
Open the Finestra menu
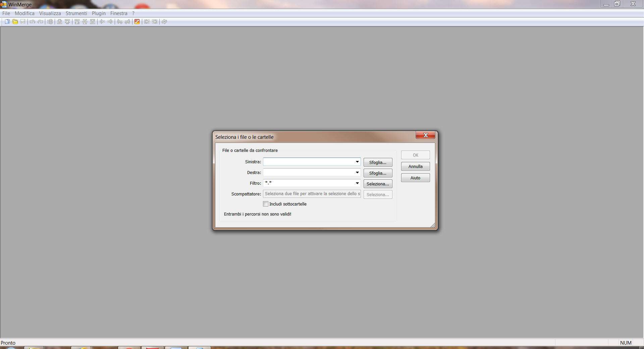119,13
